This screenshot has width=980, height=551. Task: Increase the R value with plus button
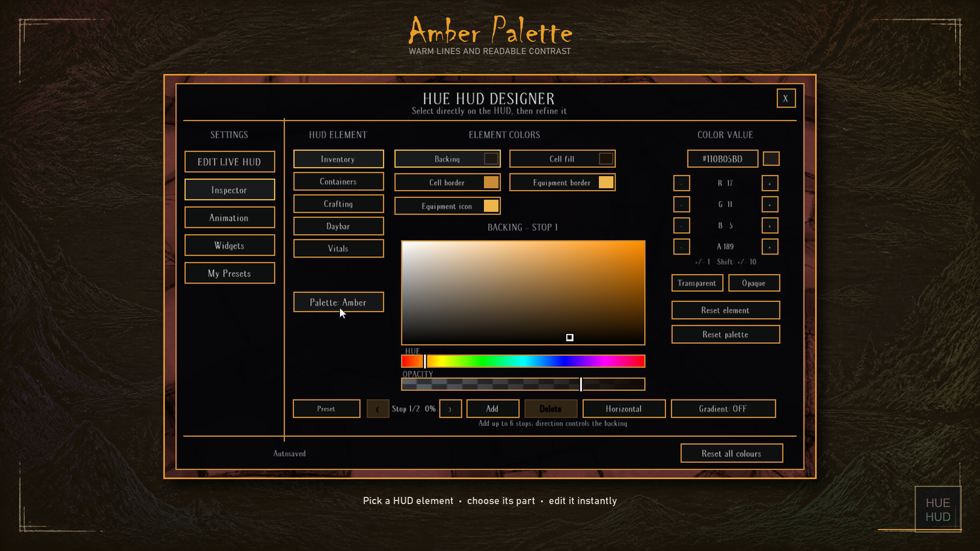coord(770,183)
